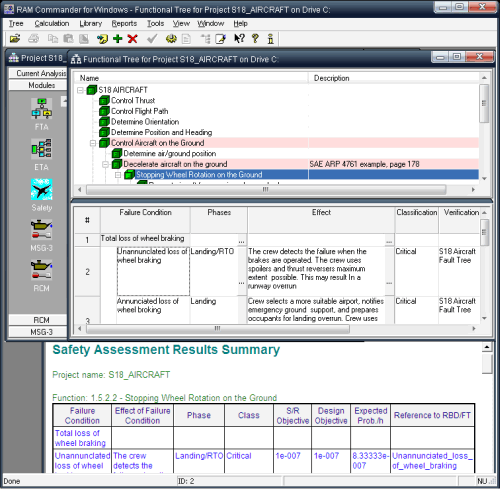Open the Reports menu
Viewport: 500px width, 489px height.
pos(124,23)
